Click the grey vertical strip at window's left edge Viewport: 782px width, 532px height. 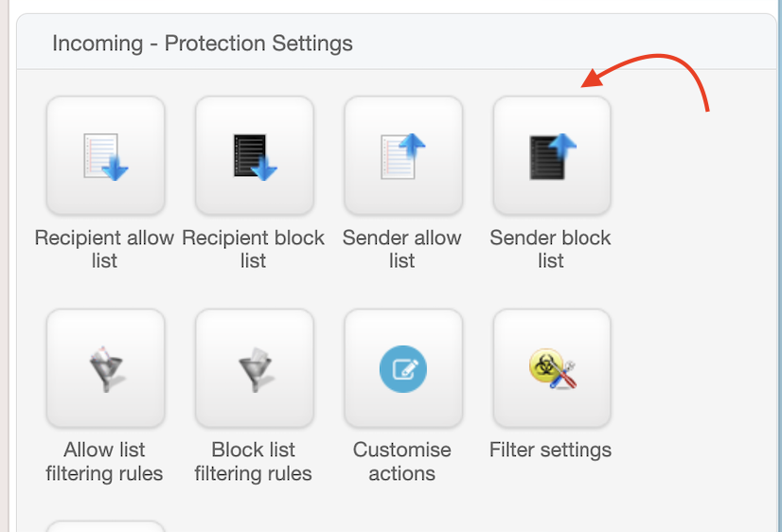[5, 266]
